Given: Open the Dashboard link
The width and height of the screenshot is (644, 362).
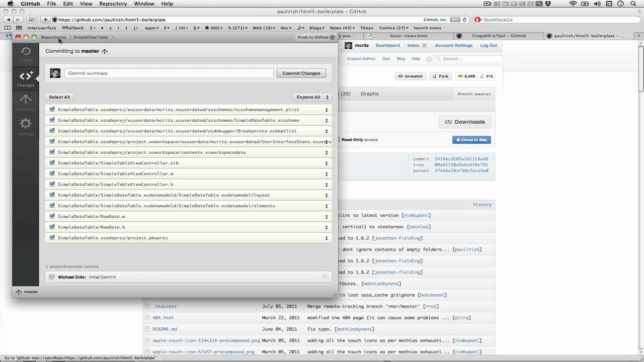Looking at the screenshot, I should pos(387,45).
